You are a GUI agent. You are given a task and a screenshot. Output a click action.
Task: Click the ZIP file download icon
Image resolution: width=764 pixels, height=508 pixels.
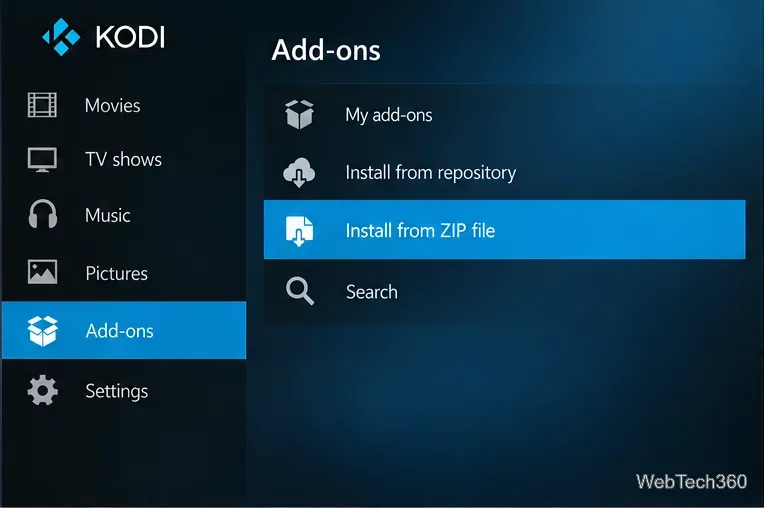click(x=299, y=231)
